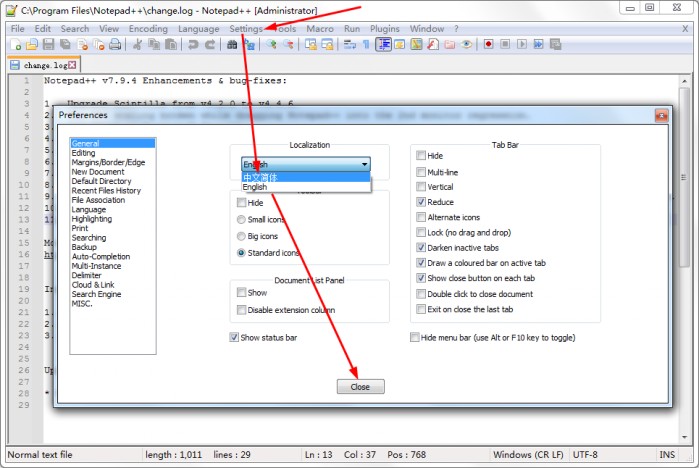
Task: Open the Localization combo box arrow
Action: point(364,164)
